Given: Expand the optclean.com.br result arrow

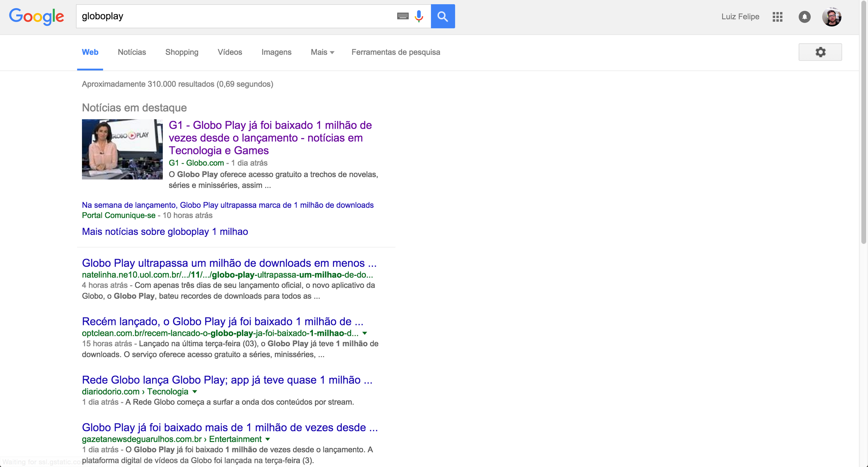Looking at the screenshot, I should (365, 333).
